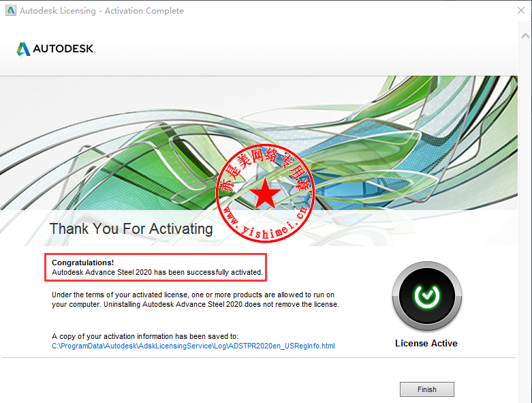Click the 'Uninstalling Autodesk Advance Steel 2020' line
This screenshot has width=532, height=403.
coord(195,304)
